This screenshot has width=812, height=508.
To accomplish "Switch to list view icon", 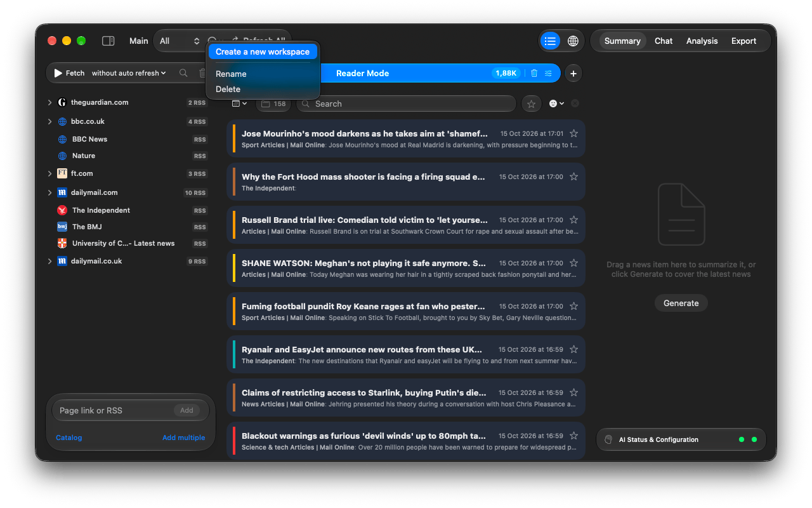I will point(550,41).
